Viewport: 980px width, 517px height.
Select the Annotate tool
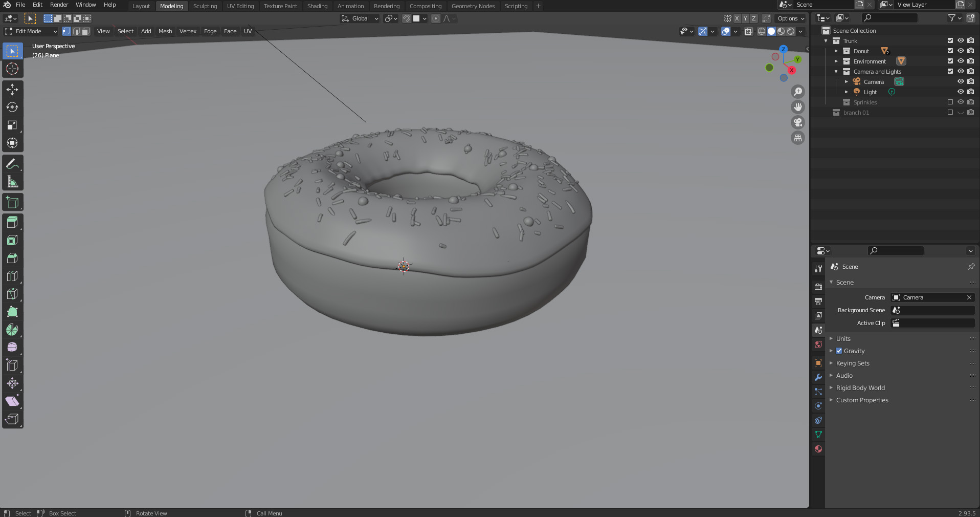(12, 163)
